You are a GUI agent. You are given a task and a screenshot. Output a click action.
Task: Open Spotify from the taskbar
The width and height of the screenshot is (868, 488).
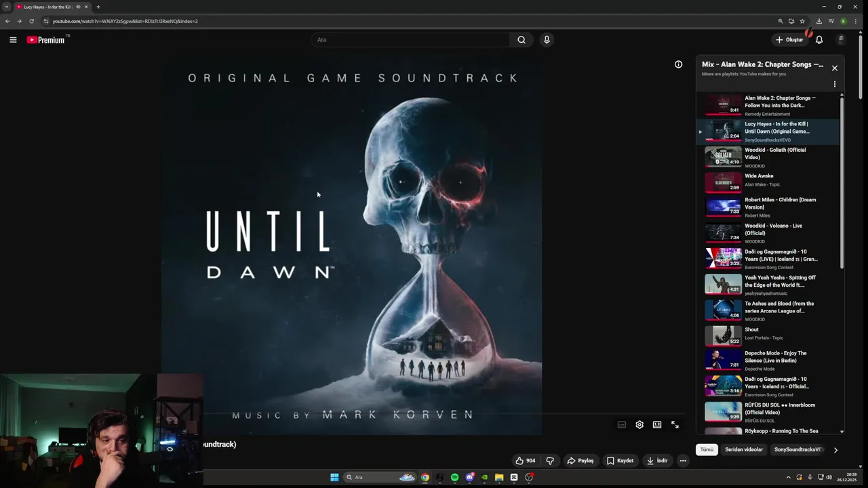[x=454, y=477]
